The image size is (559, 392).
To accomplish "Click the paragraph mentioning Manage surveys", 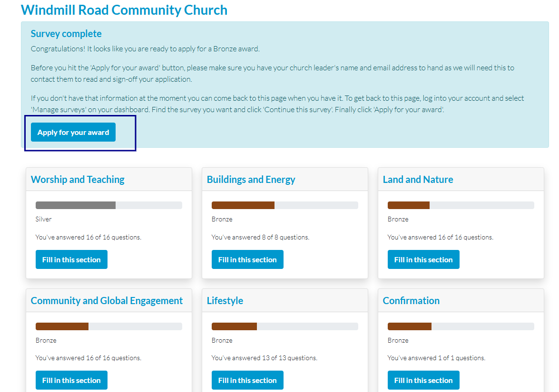I will 277,104.
